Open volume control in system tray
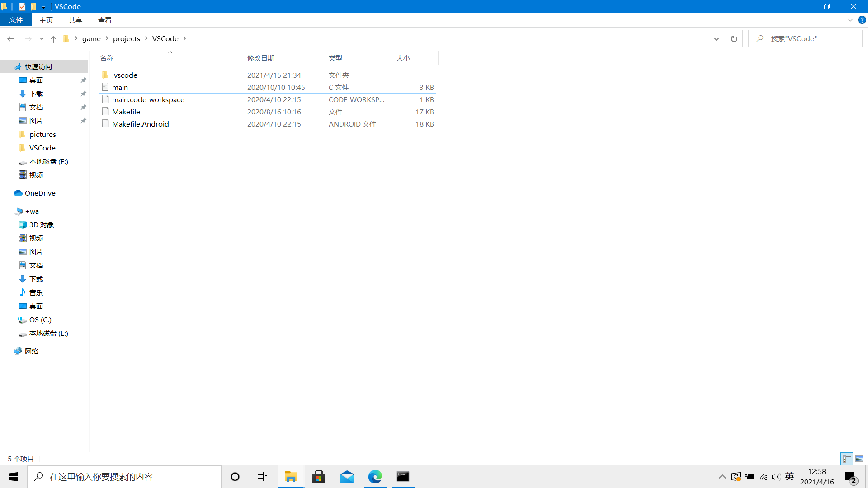The height and width of the screenshot is (488, 868). click(776, 477)
